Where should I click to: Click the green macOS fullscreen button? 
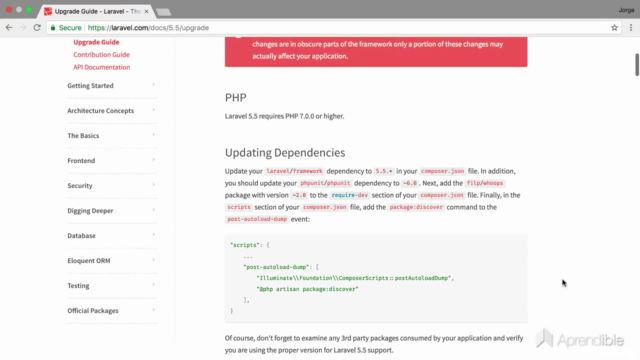point(29,9)
